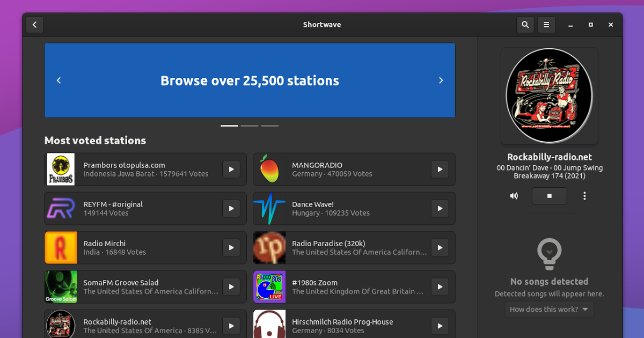Click the lightbulb icon in the songs panel
644x338 pixels.
pos(549,254)
